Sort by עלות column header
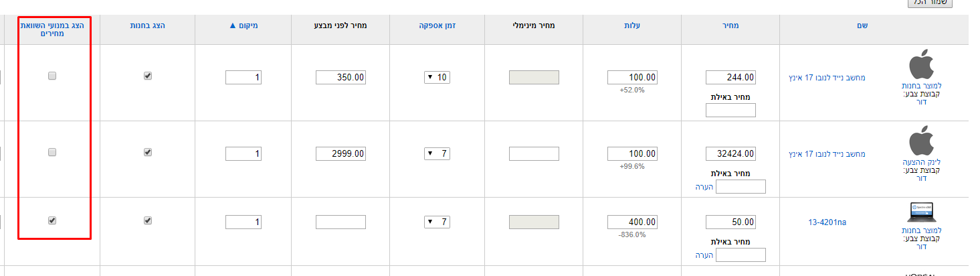 pyautogui.click(x=632, y=25)
